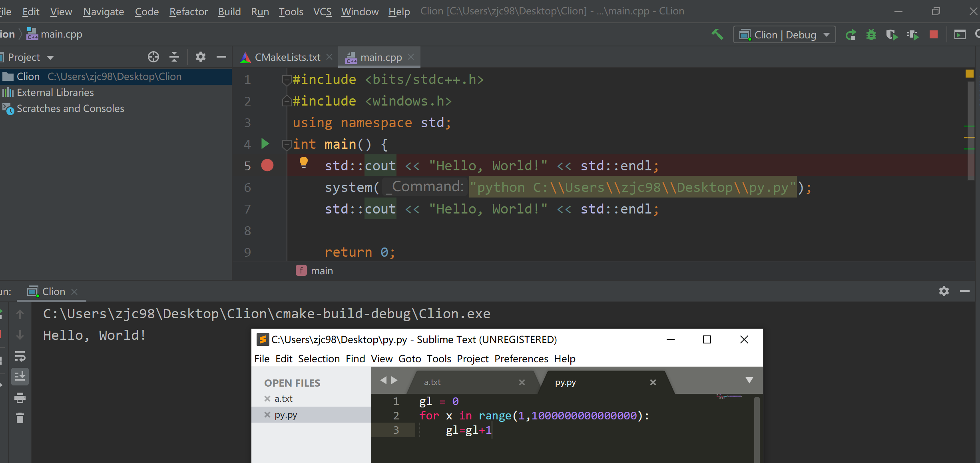Run with coverage shield icon
980x463 pixels.
click(892, 35)
